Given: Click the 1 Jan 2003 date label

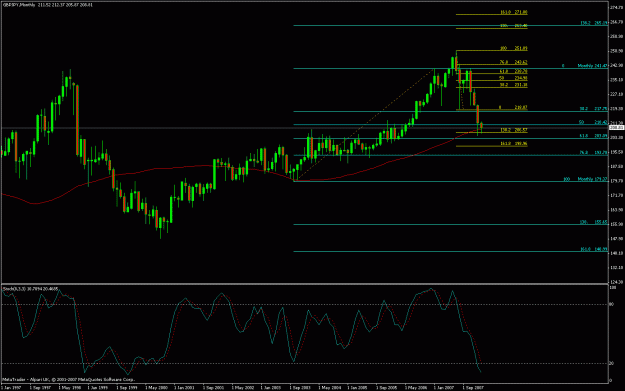Looking at the screenshot, I should (271, 387).
